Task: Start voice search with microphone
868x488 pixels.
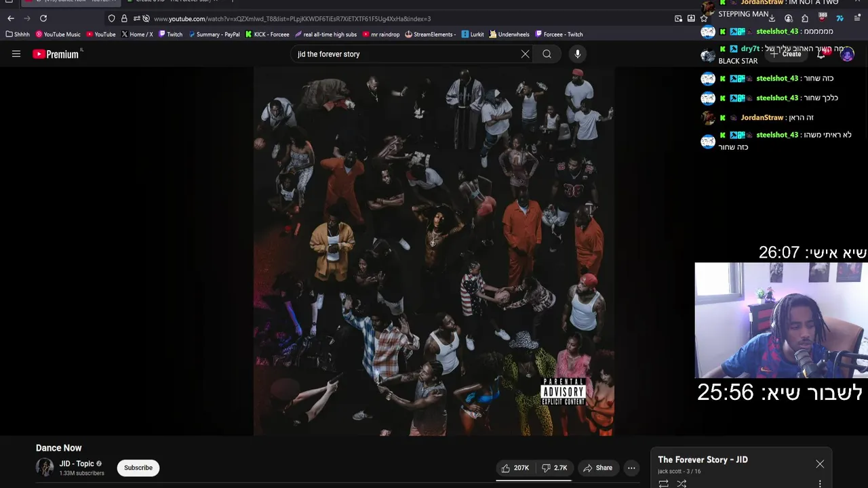Action: (x=577, y=54)
